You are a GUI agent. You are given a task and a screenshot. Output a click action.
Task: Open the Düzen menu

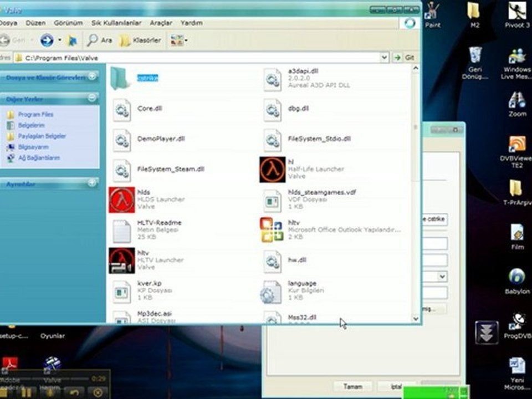35,23
